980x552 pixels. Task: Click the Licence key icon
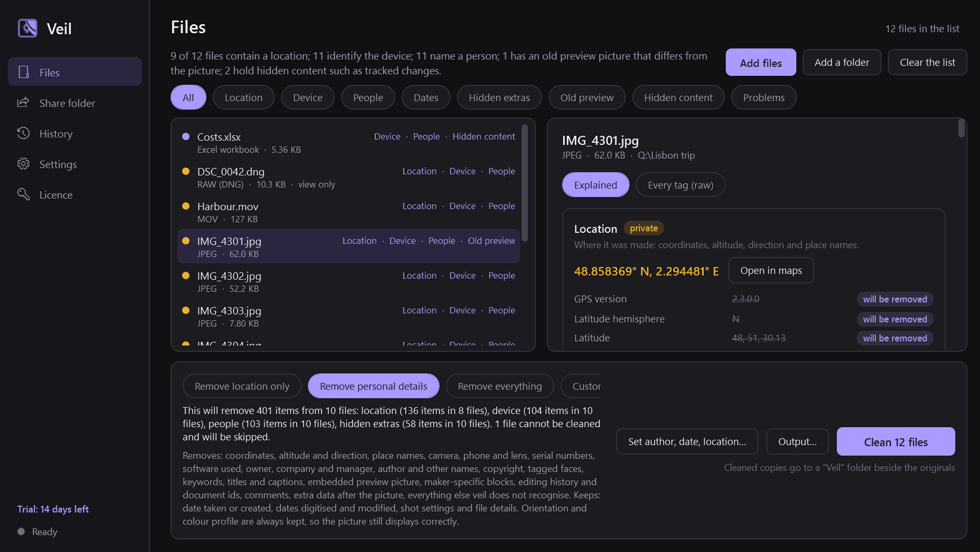pyautogui.click(x=23, y=194)
